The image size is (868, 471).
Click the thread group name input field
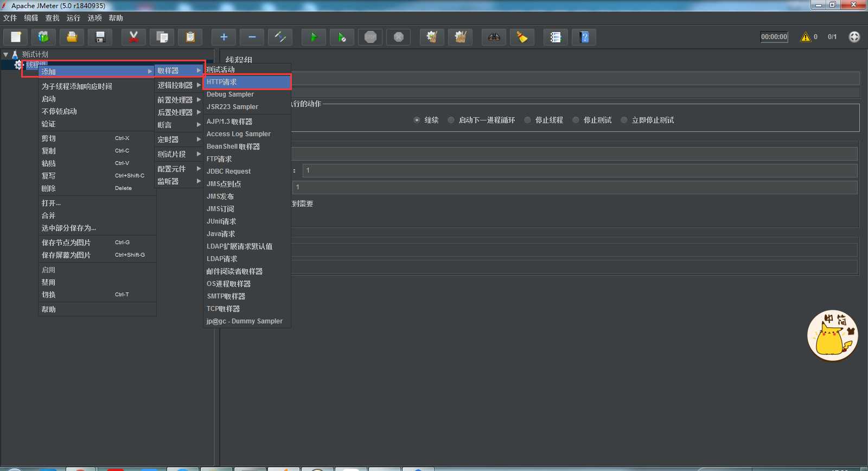pyautogui.click(x=575, y=78)
